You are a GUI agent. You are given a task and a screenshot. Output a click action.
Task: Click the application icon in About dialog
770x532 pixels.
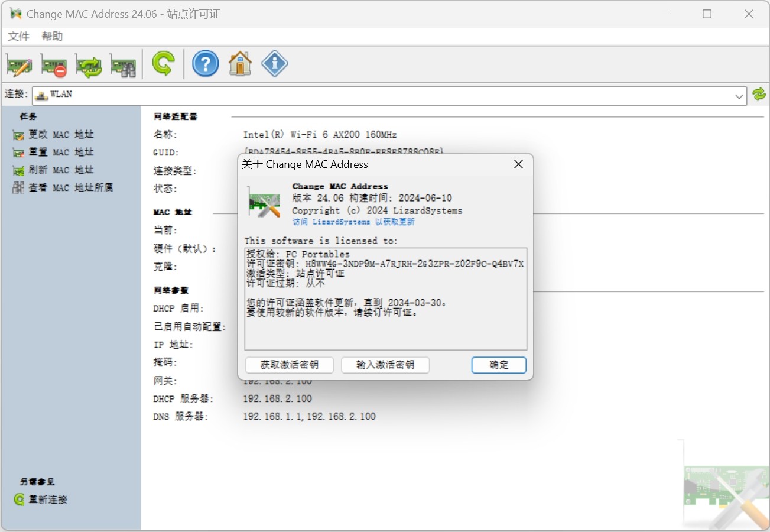(x=264, y=202)
